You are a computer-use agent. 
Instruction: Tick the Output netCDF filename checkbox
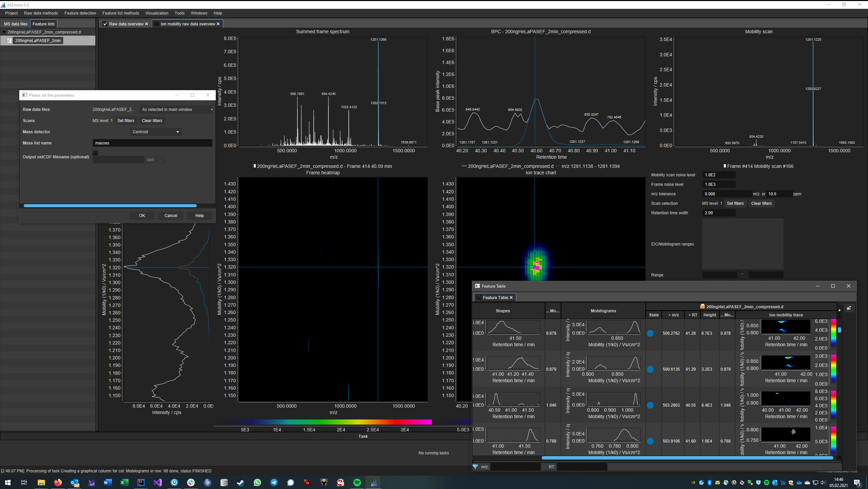(95, 153)
